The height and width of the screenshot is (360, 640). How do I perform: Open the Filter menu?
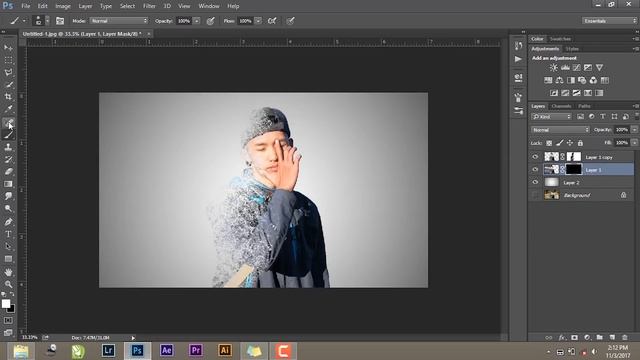[149, 6]
